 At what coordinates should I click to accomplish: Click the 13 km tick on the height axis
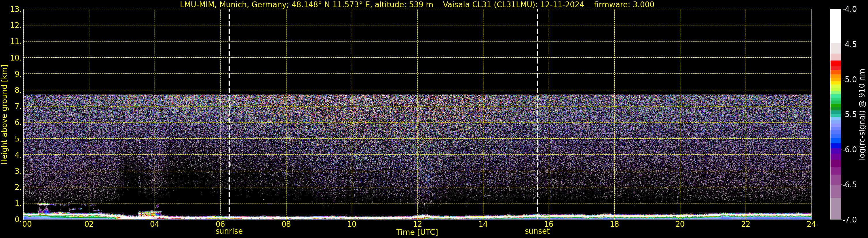tap(15, 10)
